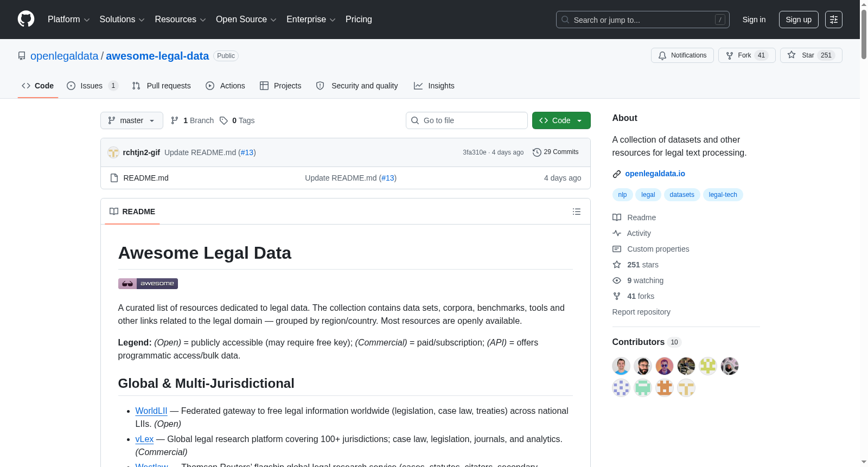Open the WorldLII link
The image size is (868, 467).
[151, 411]
